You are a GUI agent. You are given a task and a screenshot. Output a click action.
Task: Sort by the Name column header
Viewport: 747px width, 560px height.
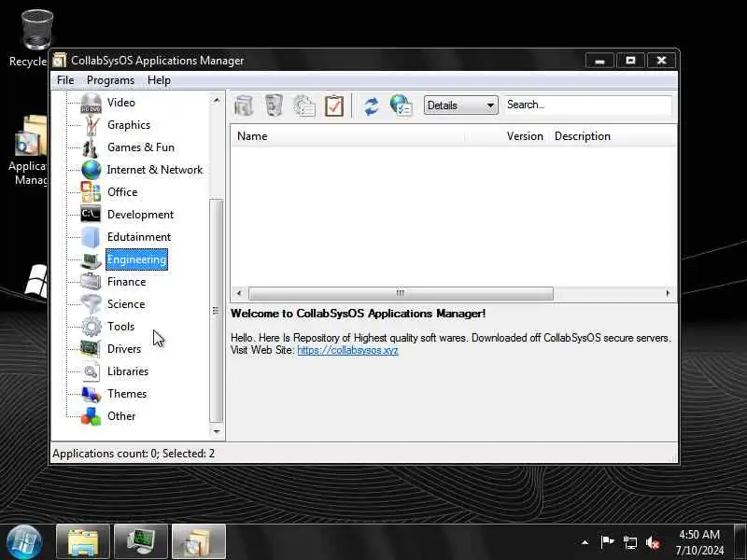tap(347, 136)
